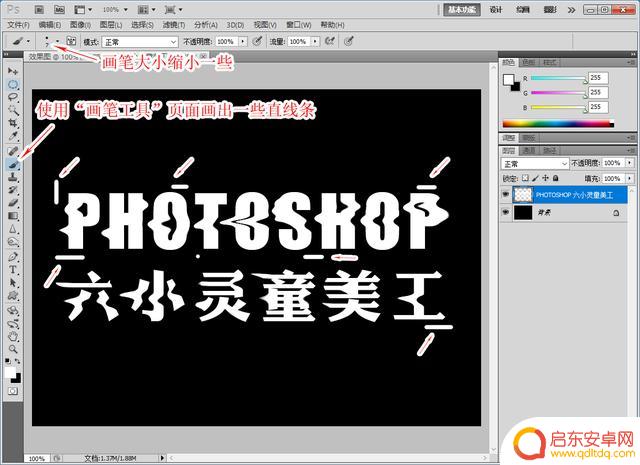Select the Brush tool in toolbox
This screenshot has height=465, width=640.
coord(13,165)
